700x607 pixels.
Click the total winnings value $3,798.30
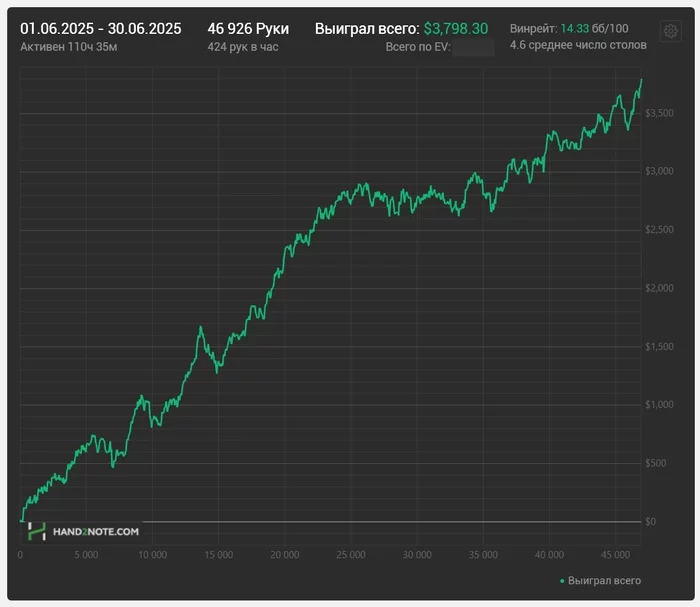coord(456,29)
